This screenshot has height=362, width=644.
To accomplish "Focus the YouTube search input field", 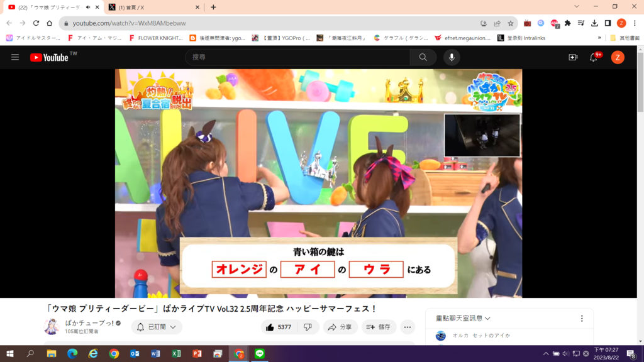I will tap(297, 57).
